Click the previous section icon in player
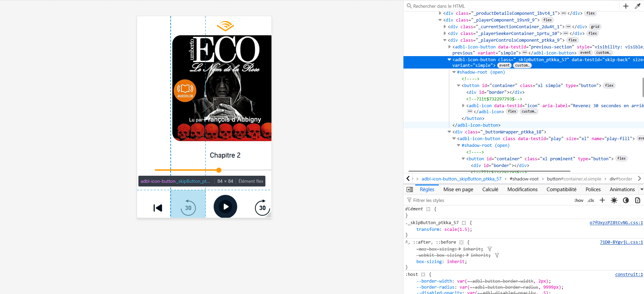644x294 pixels. [158, 208]
